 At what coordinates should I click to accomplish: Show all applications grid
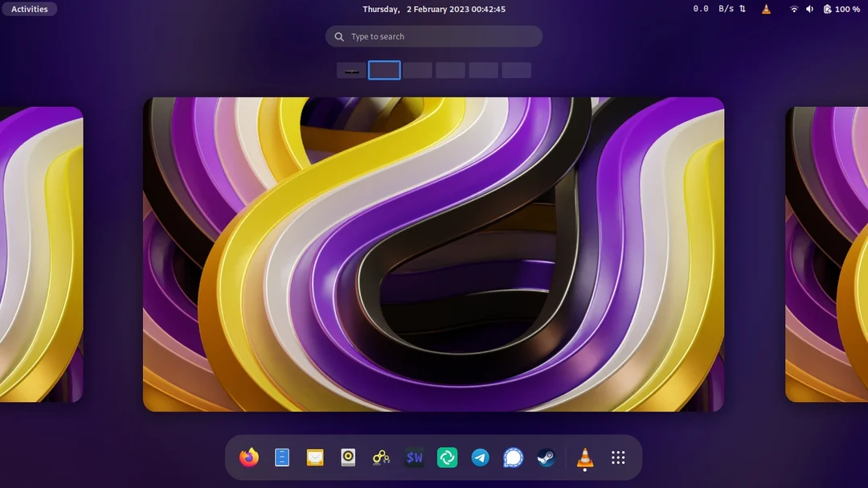(x=618, y=457)
